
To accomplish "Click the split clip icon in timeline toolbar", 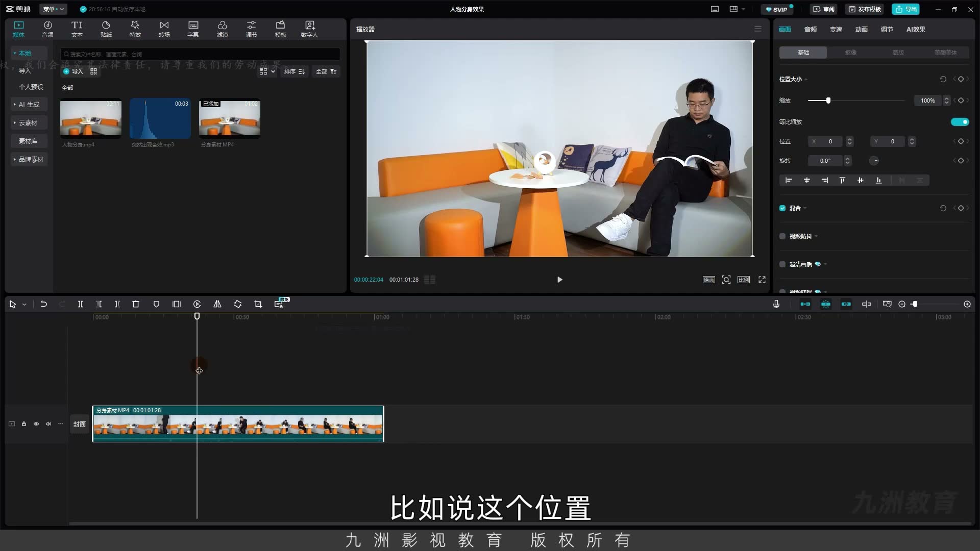I will 81,304.
